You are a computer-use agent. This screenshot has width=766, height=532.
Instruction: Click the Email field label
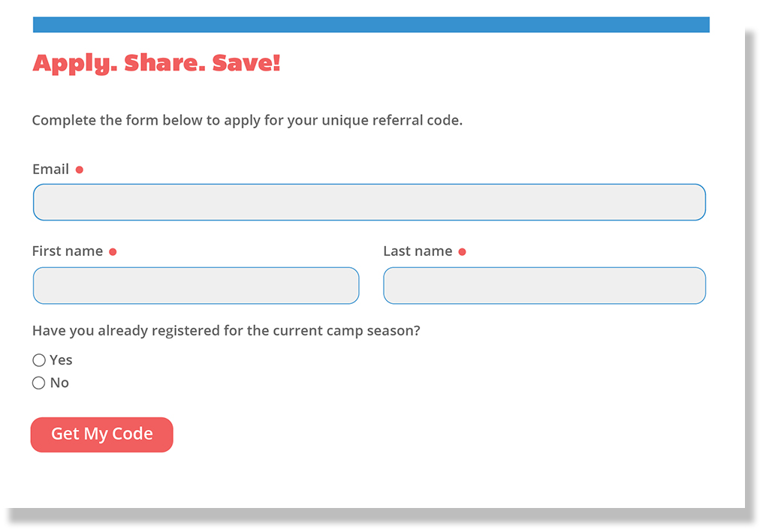coord(51,170)
